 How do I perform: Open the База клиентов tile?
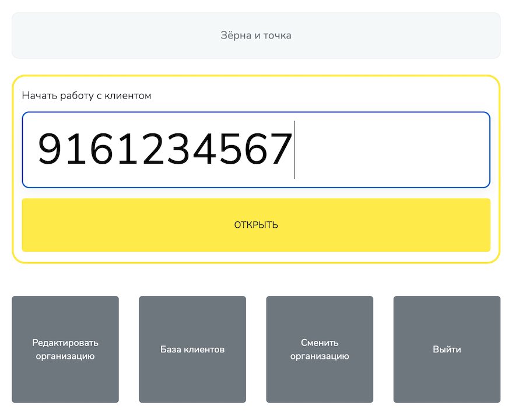[x=192, y=350]
